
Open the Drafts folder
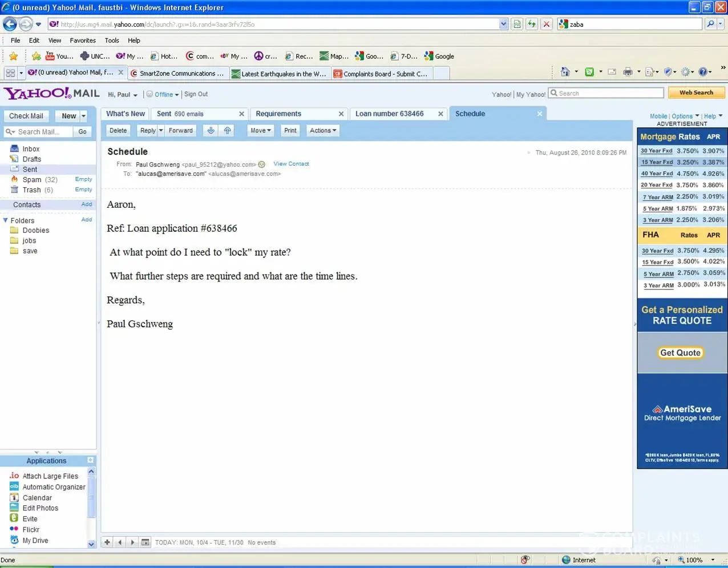pos(31,159)
